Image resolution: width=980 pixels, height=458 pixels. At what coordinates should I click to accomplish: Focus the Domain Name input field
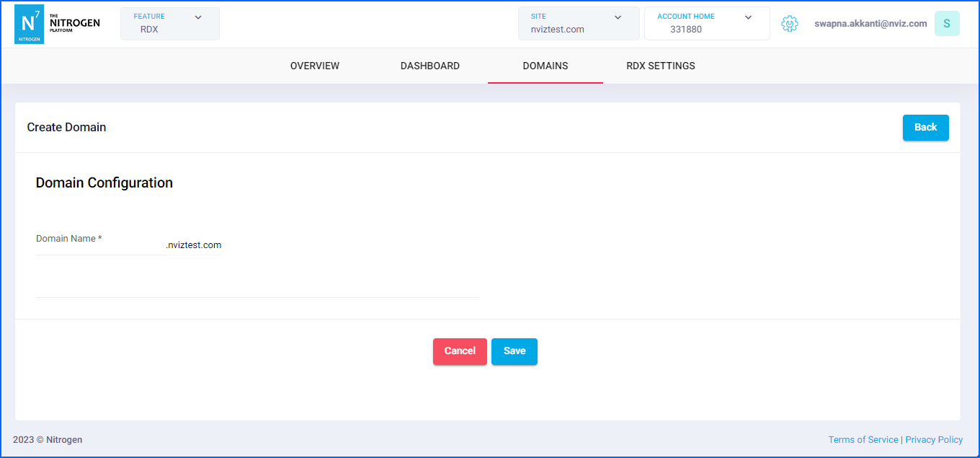99,246
